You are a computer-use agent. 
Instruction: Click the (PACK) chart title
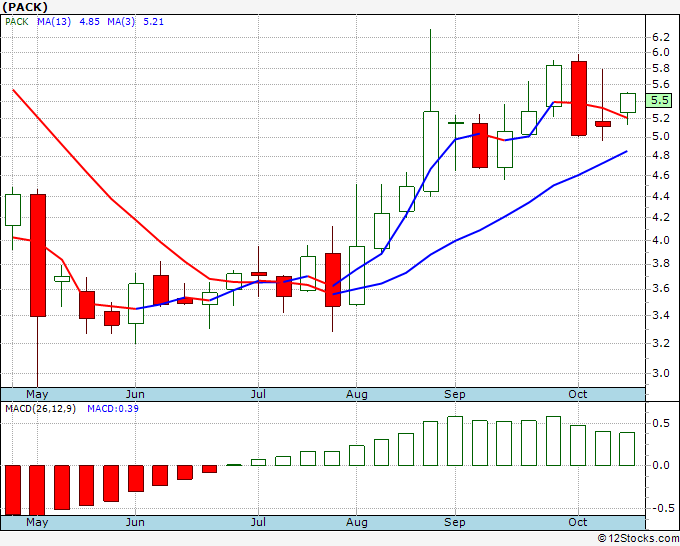25,7
